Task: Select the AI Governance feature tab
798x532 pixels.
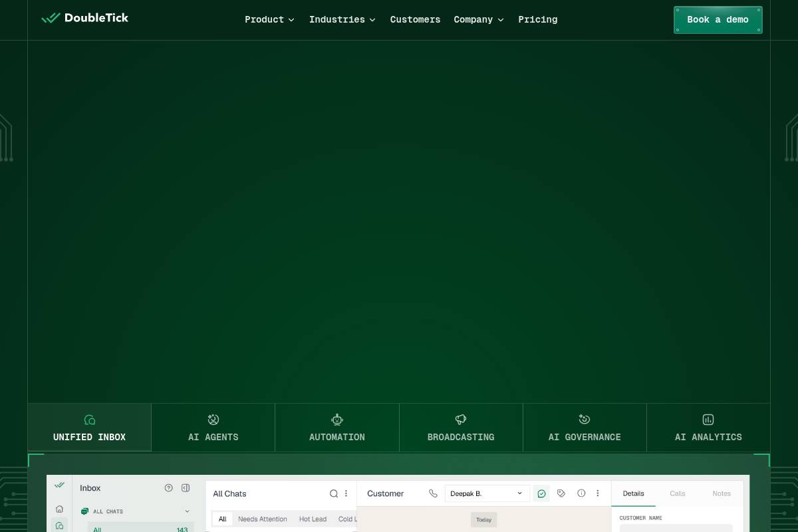Action: [585, 428]
